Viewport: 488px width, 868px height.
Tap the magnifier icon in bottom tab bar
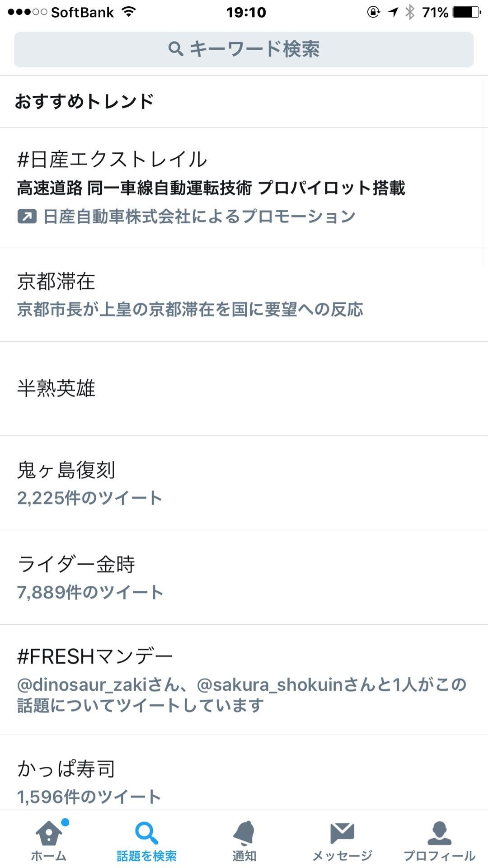(146, 833)
